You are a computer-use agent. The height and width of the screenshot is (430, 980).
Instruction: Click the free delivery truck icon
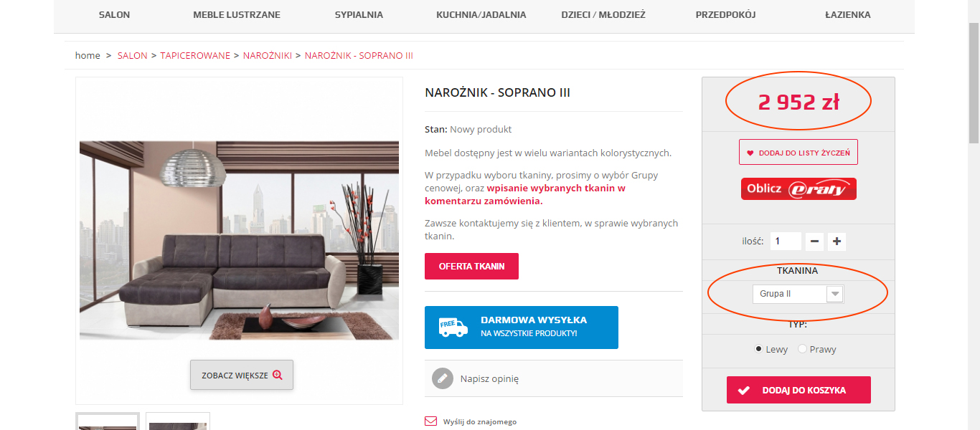(453, 328)
